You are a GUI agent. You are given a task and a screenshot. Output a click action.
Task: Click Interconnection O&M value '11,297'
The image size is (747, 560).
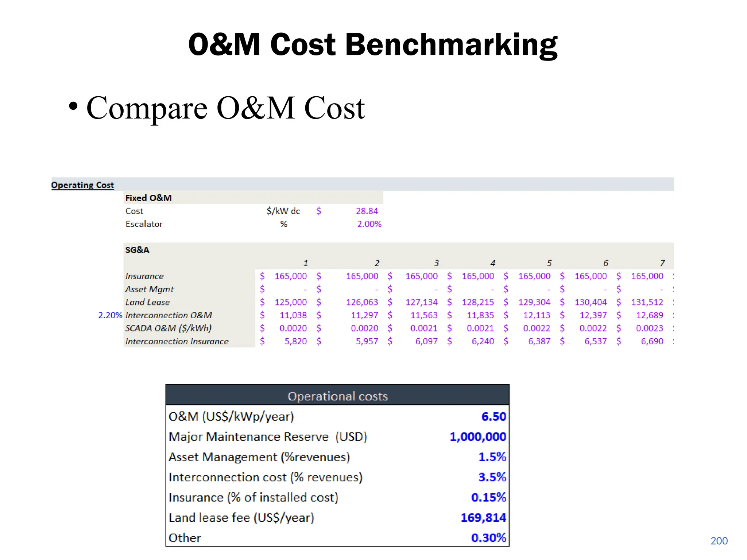click(365, 315)
